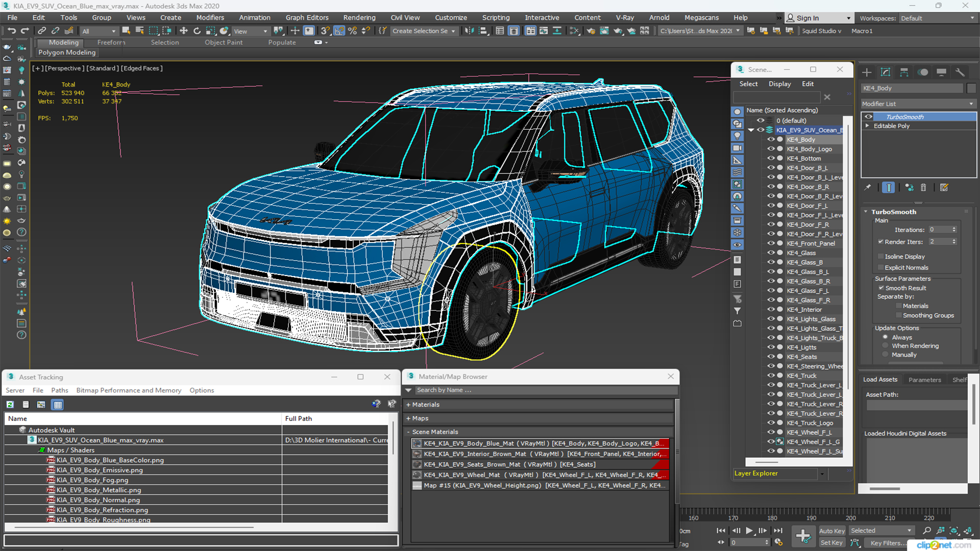Switch to the Freeform ribbon tab

111,42
